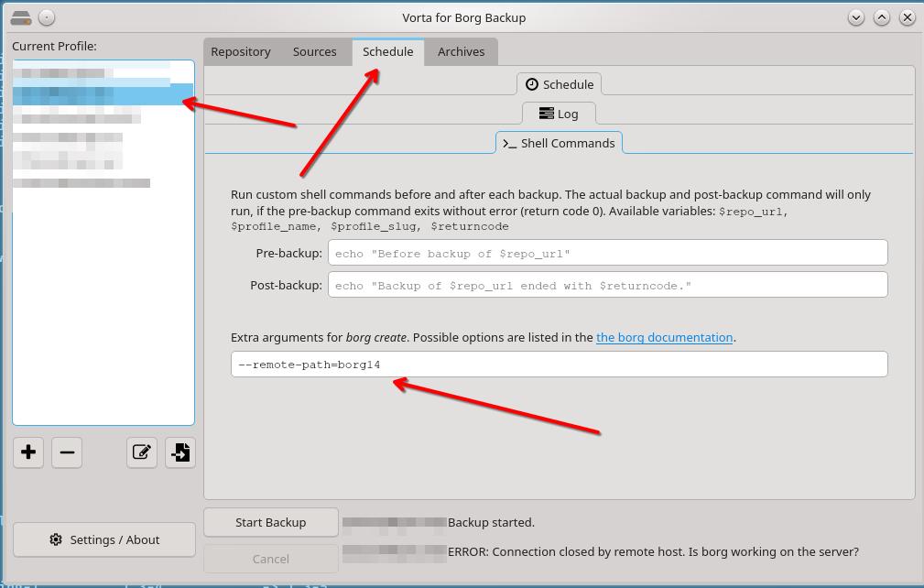The image size is (924, 588).
Task: Switch to the Repository tab
Action: pos(241,52)
